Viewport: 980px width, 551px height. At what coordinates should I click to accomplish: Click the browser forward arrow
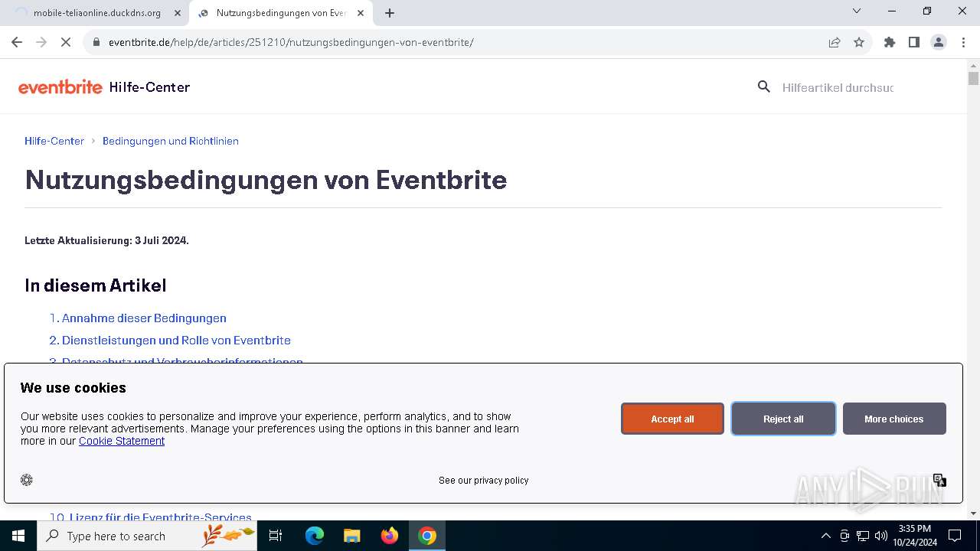(x=41, y=42)
